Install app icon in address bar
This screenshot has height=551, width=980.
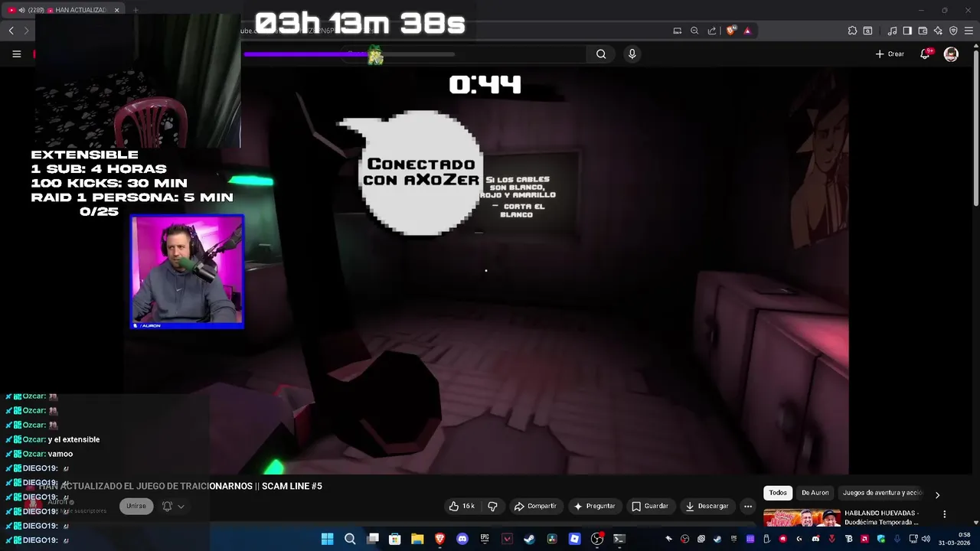point(677,31)
